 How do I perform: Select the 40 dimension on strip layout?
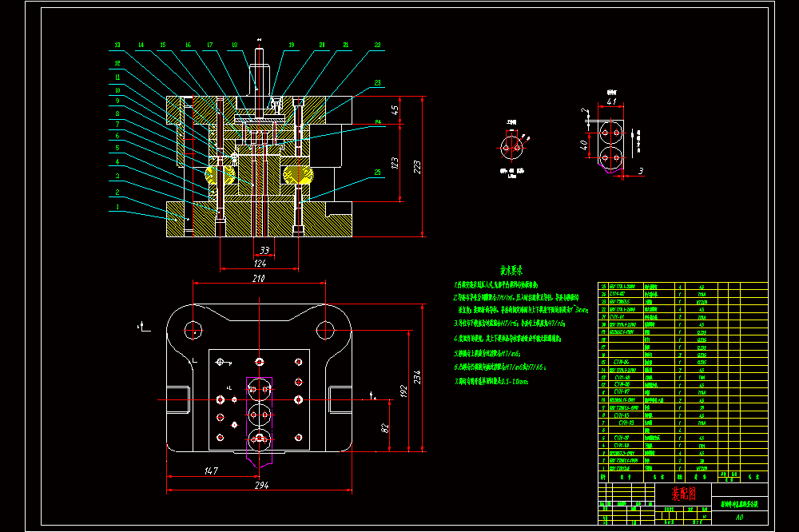coord(584,145)
